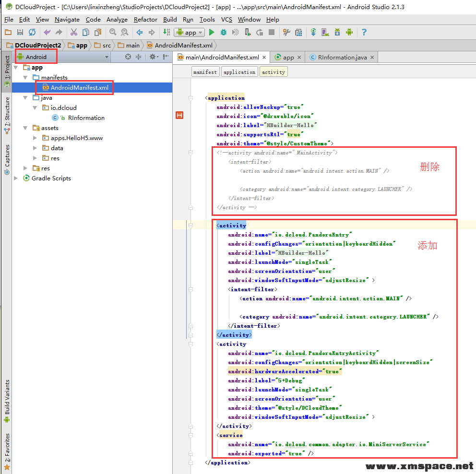The width and height of the screenshot is (476, 474).
Task: Expand the data folder under assets
Action: (x=35, y=148)
